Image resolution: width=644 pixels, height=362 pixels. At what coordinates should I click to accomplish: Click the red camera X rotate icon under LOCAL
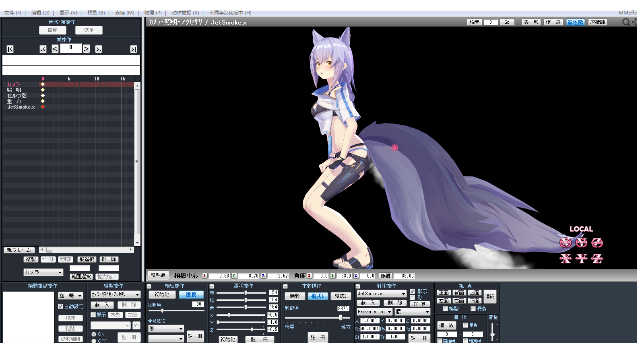point(566,243)
